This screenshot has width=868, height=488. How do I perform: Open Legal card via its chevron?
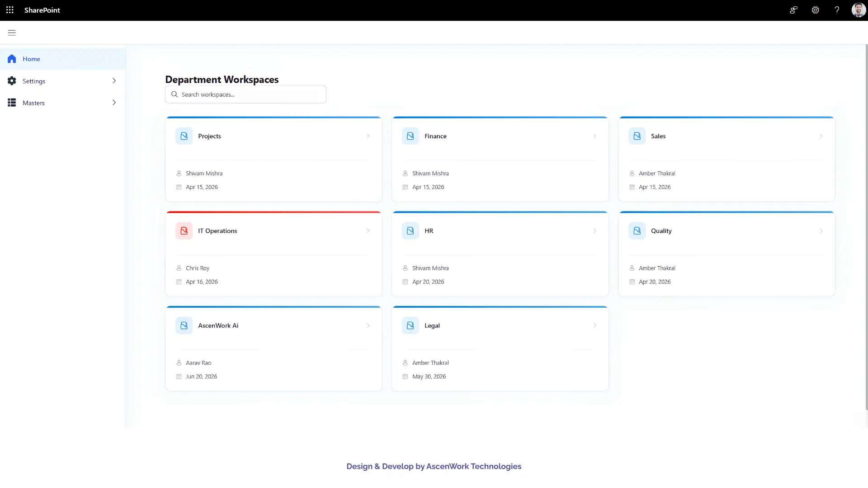pos(595,325)
